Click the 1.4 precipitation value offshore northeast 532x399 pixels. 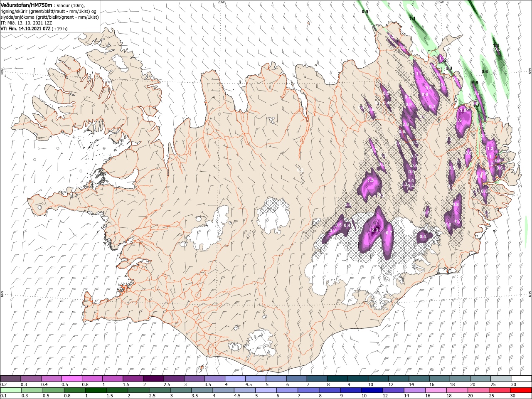pos(496,45)
